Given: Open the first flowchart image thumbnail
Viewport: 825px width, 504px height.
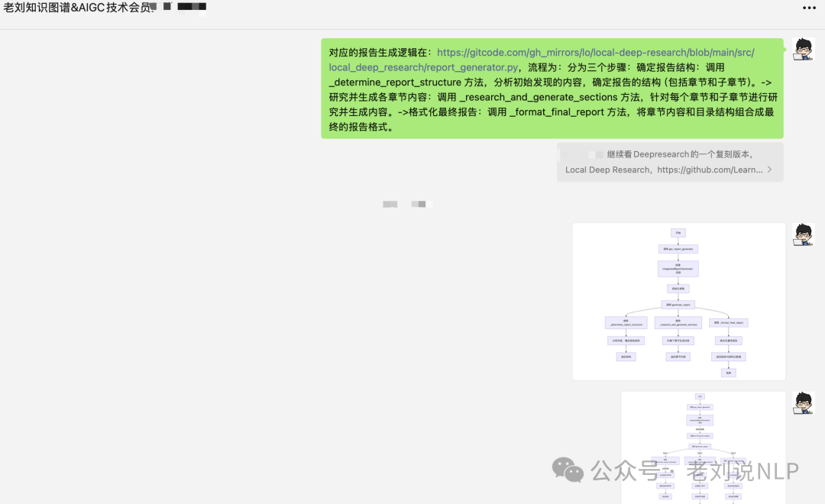Looking at the screenshot, I should pos(679,302).
